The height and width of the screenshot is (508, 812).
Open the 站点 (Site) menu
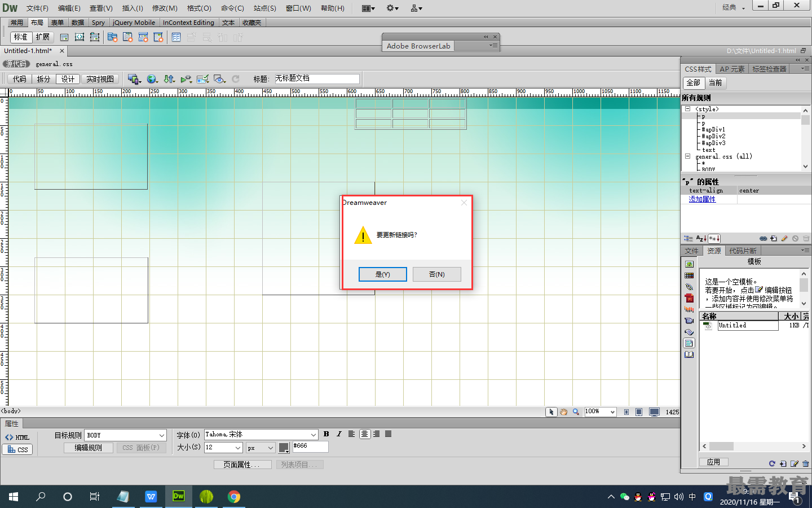click(264, 8)
